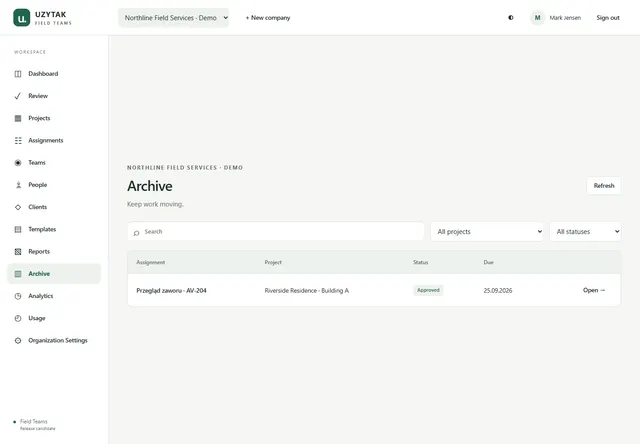
Task: Click the Analytics clock icon
Action: pyautogui.click(x=18, y=296)
